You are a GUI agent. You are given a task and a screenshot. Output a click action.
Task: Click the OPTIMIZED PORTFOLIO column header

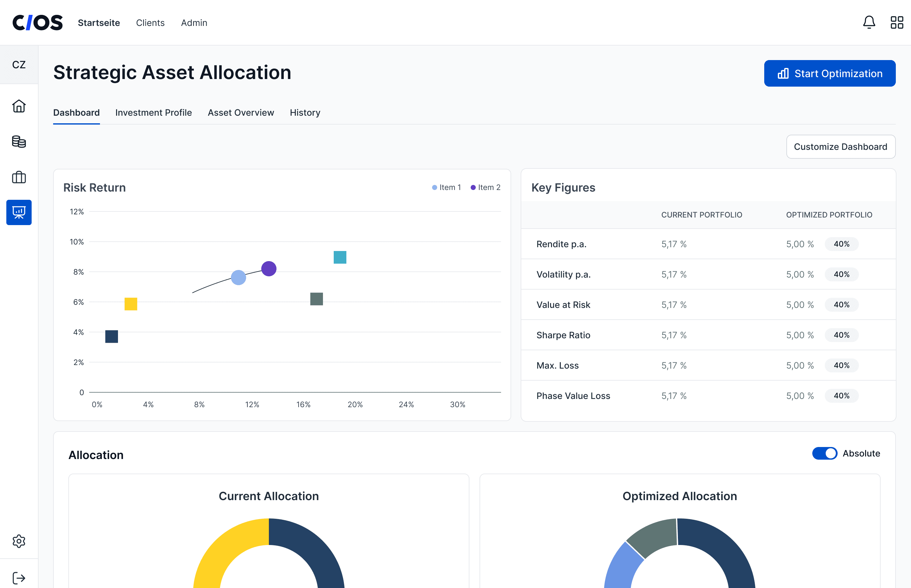(x=829, y=215)
